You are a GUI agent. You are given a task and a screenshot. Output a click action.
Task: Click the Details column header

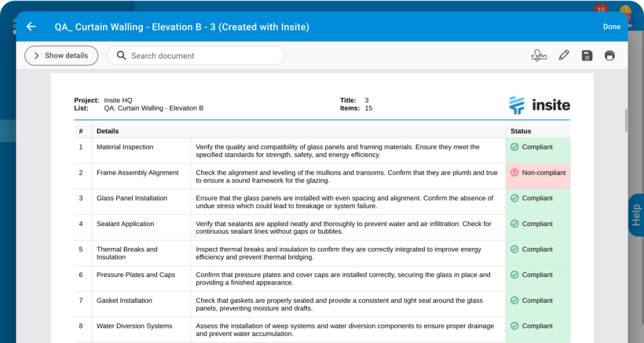click(x=108, y=131)
